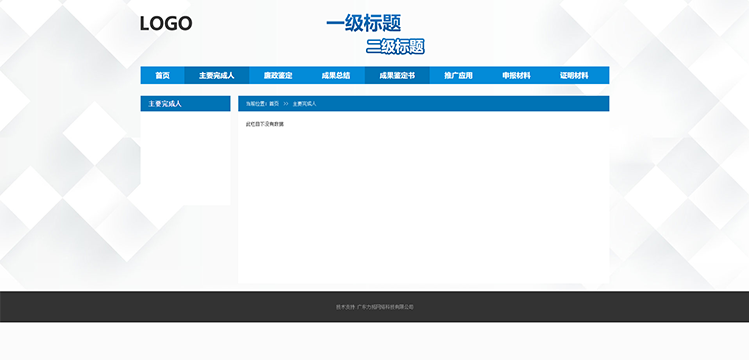Click 主要完成人 in the breadcrumb trail
The width and height of the screenshot is (749, 360).
coord(304,104)
